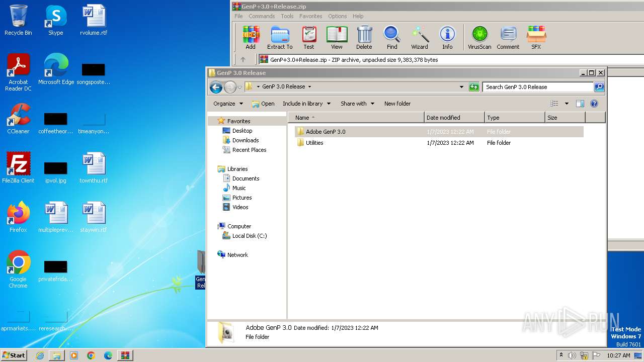Sort by Type column header
The image size is (644, 362).
tap(515, 118)
